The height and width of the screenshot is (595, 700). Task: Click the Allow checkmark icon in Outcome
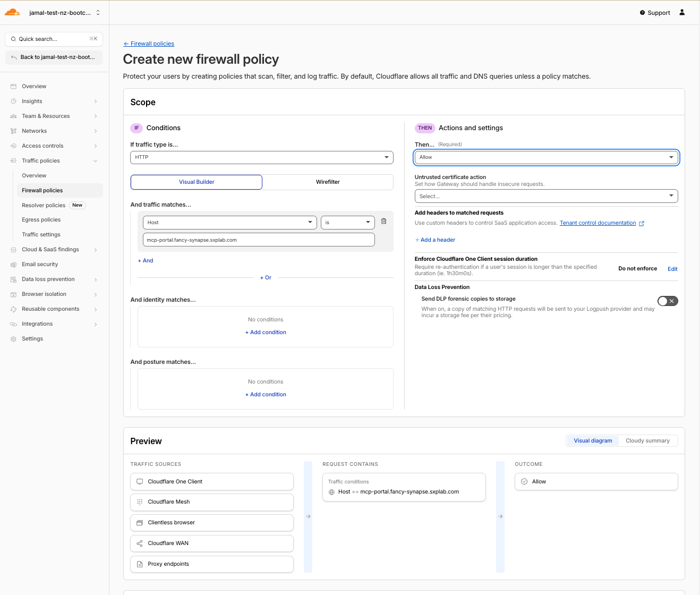point(524,481)
